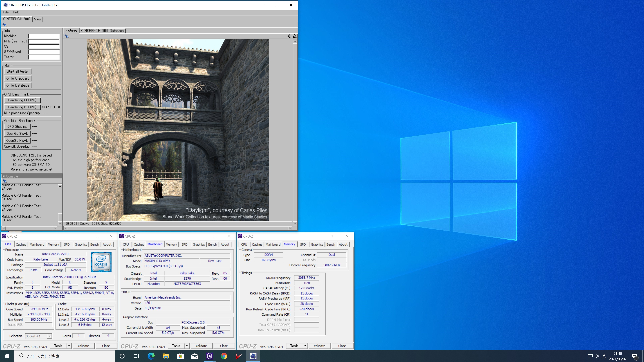Run Rendering (1 CPU) benchmark
The width and height of the screenshot is (644, 362).
(x=22, y=100)
